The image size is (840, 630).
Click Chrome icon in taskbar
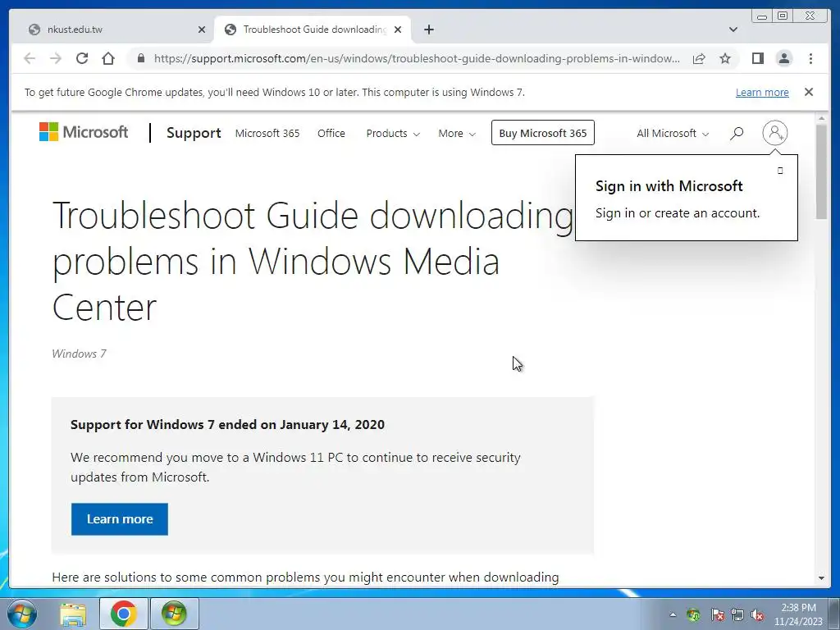pos(123,614)
